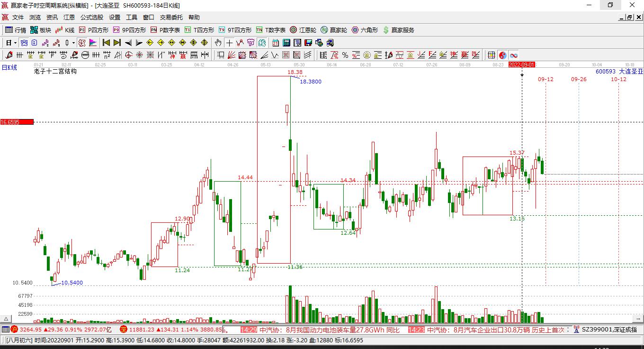Select the hand pan tool
Image resolution: width=644 pixels, height=349 pixels.
pos(218,43)
